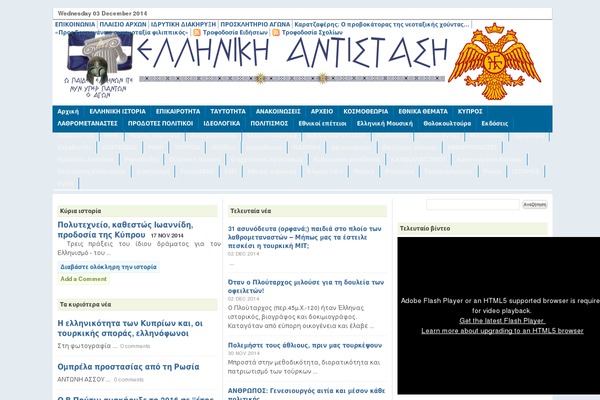Open the ΕΠΙΚΟΙΝΩΝΙΑ top link
This screenshot has height=400, width=600.
point(75,24)
